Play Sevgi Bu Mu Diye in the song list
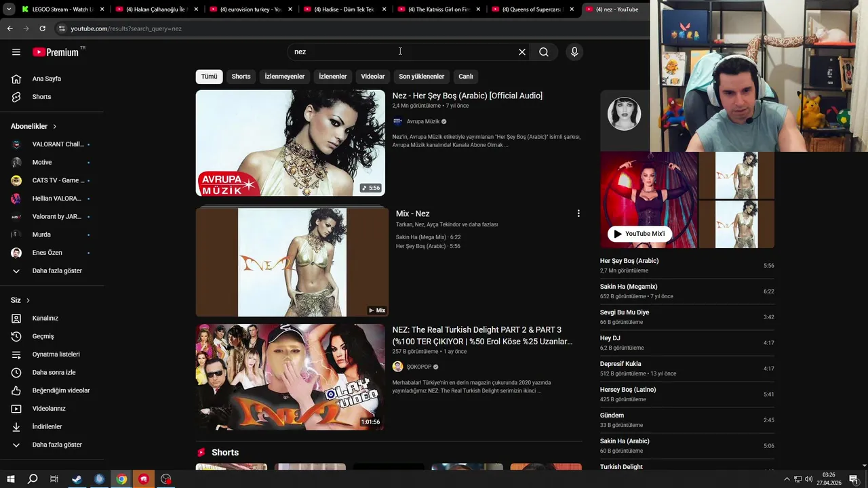This screenshot has height=488, width=868. 687,317
